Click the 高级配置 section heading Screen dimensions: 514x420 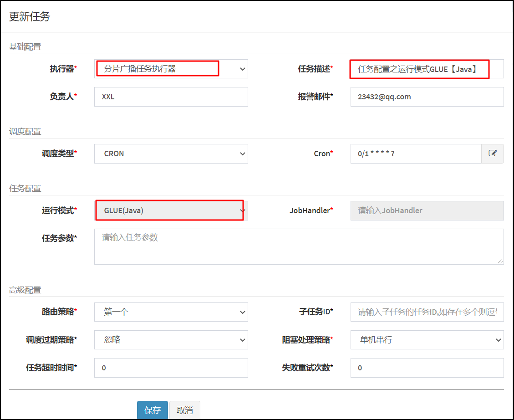pos(25,290)
